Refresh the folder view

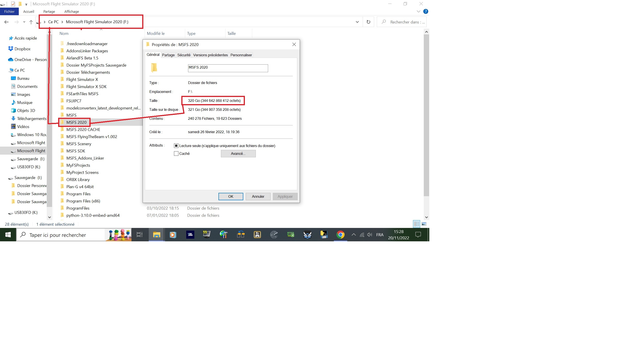[x=368, y=22]
